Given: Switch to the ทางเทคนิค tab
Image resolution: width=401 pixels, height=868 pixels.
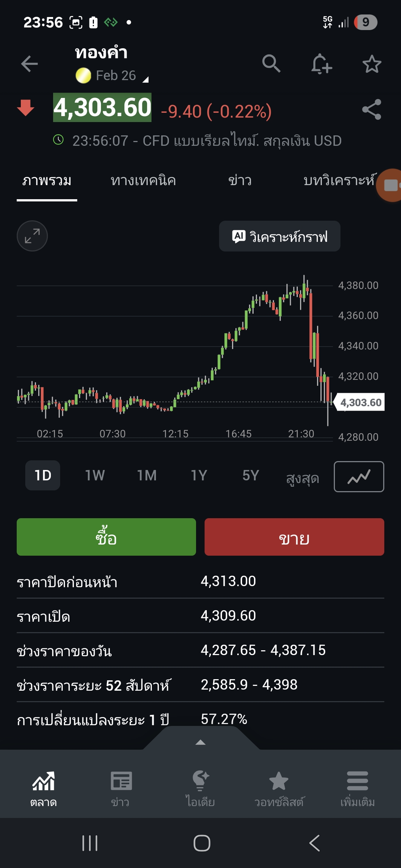Looking at the screenshot, I should tap(143, 181).
